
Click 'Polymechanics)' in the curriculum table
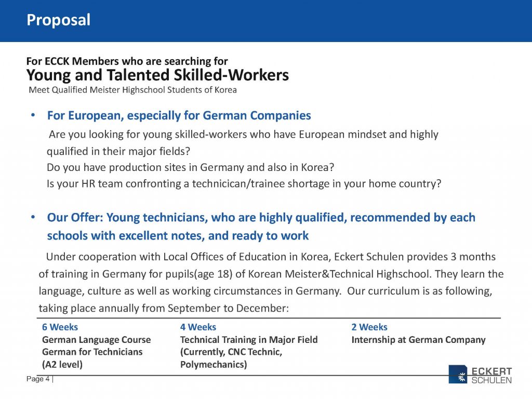click(214, 364)
